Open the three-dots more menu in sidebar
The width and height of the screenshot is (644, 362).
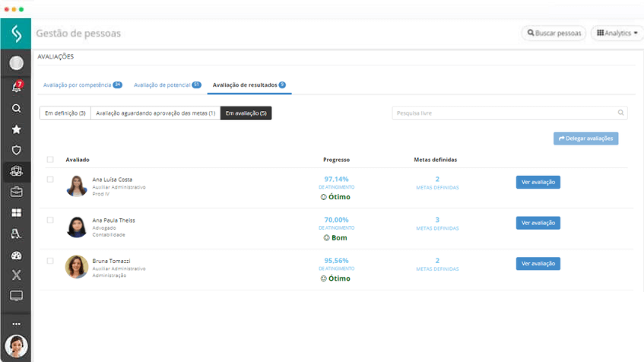pyautogui.click(x=16, y=324)
